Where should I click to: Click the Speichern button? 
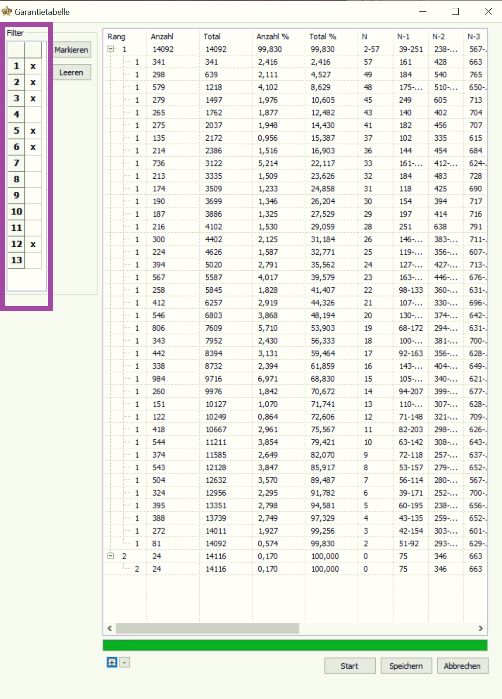tap(406, 666)
